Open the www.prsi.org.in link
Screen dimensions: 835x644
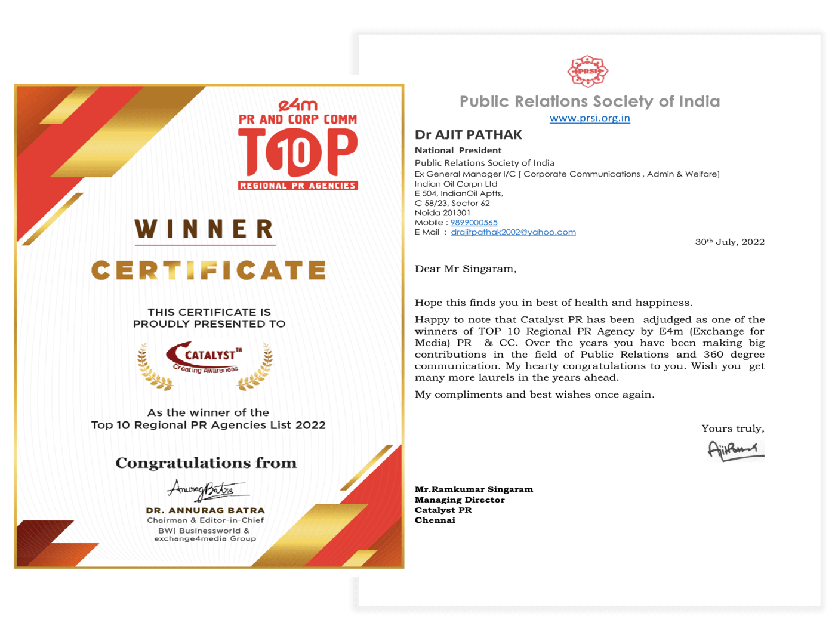point(590,118)
